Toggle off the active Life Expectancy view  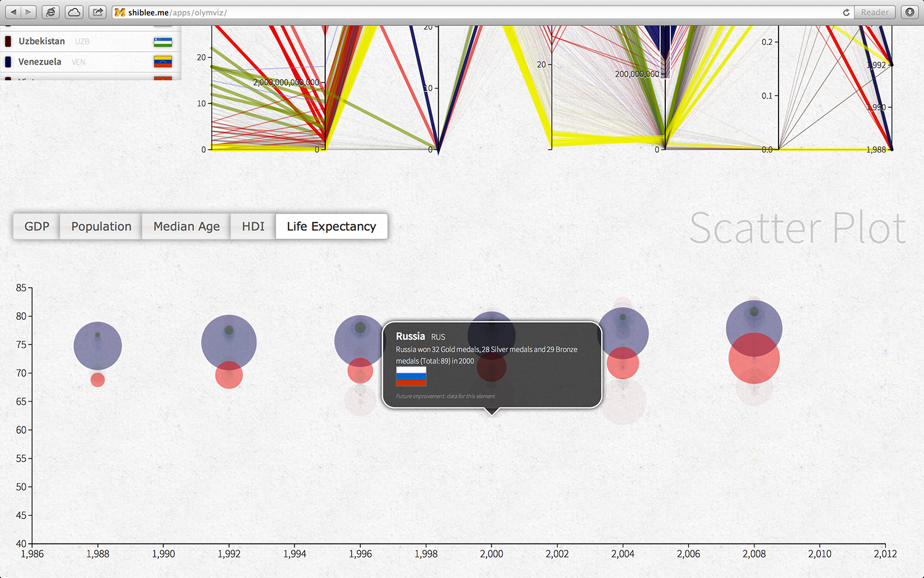(331, 226)
